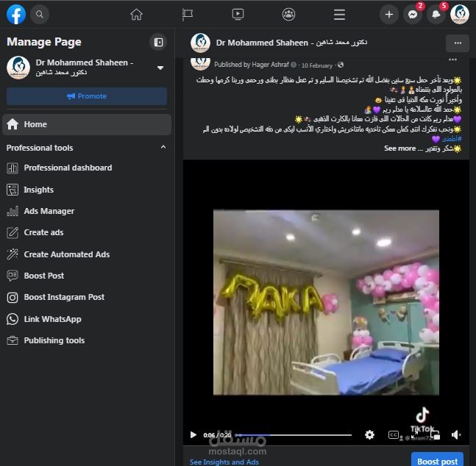Open the 10 February post date link
The width and height of the screenshot is (476, 466).
click(317, 65)
